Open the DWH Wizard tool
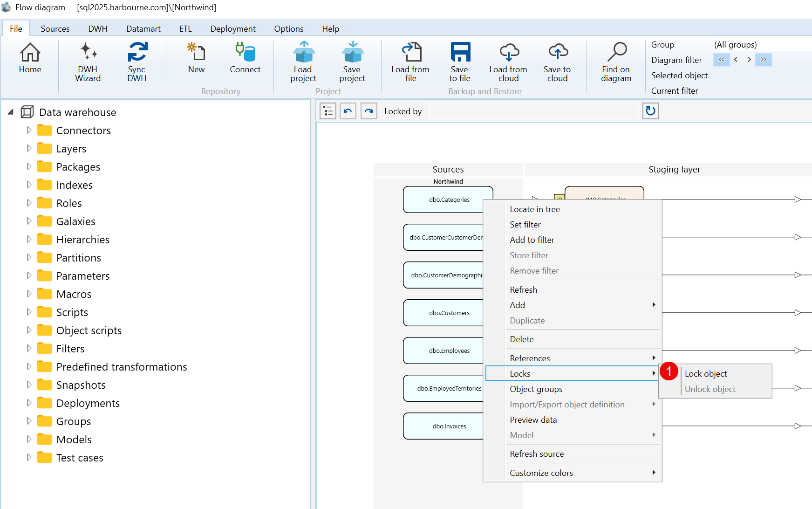Screen dimensions: 812x509 pyautogui.click(x=88, y=62)
